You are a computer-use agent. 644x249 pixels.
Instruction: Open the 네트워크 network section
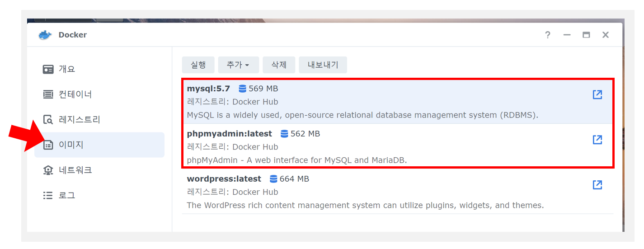[x=99, y=170]
